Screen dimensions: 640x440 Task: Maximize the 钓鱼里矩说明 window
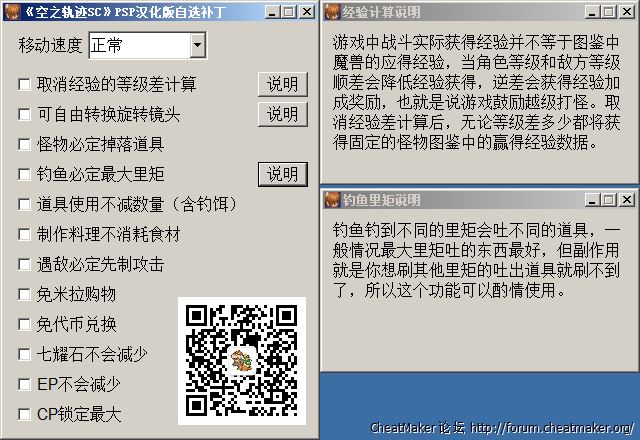(x=608, y=200)
